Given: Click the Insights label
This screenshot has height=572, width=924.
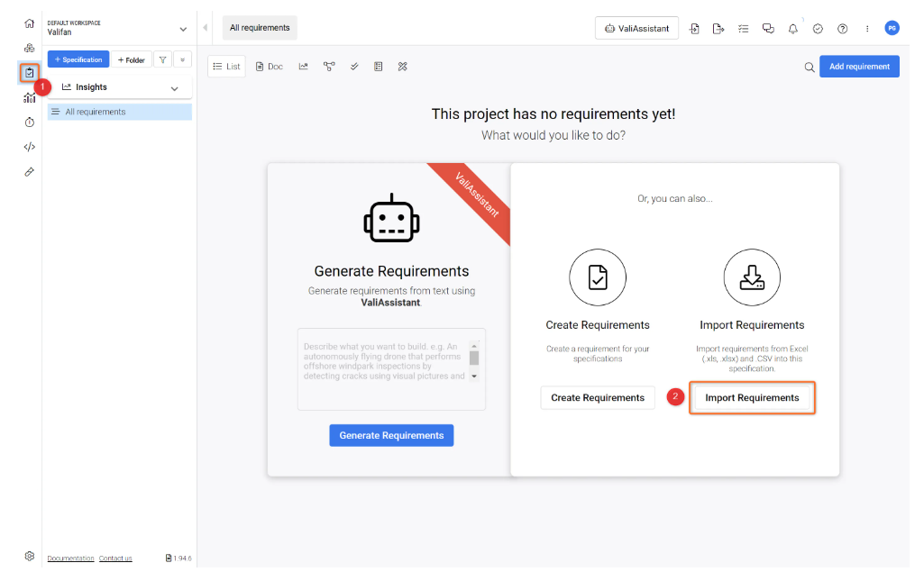Looking at the screenshot, I should coord(91,87).
